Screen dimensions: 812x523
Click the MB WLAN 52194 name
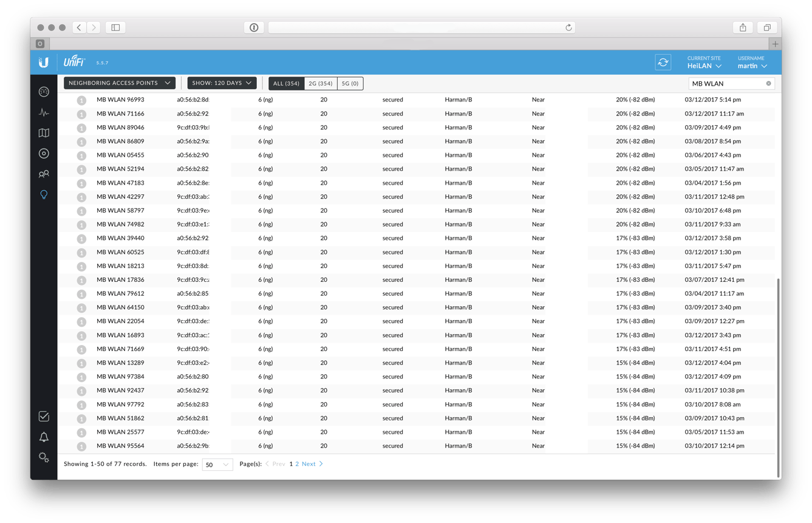point(120,169)
